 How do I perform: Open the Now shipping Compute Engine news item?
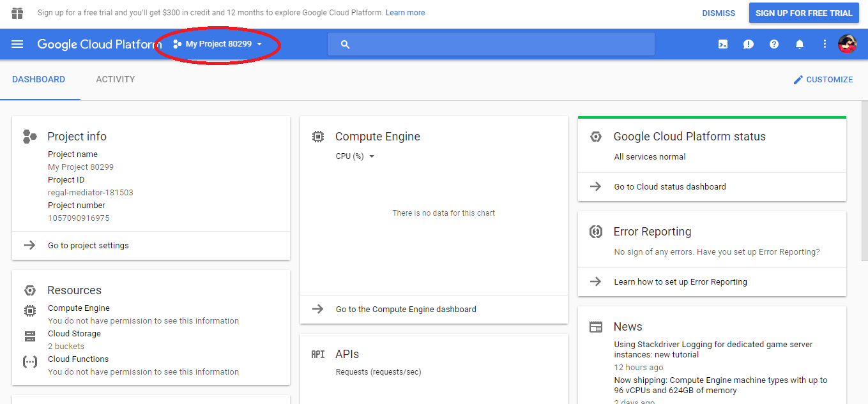[x=720, y=385]
